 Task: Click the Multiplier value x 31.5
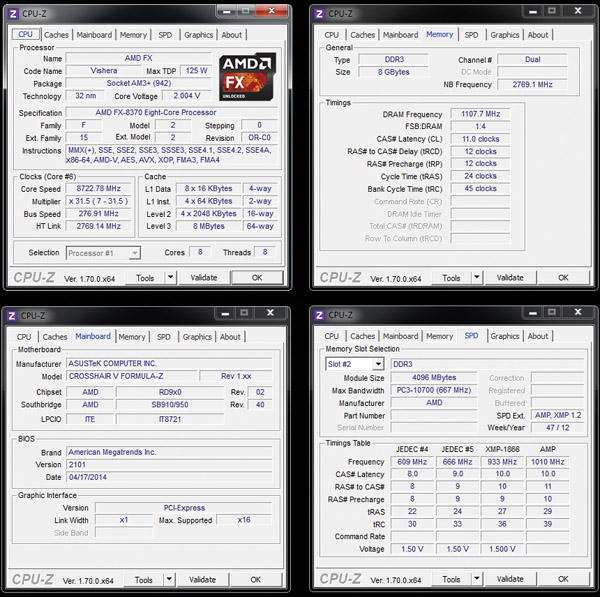[x=98, y=201]
